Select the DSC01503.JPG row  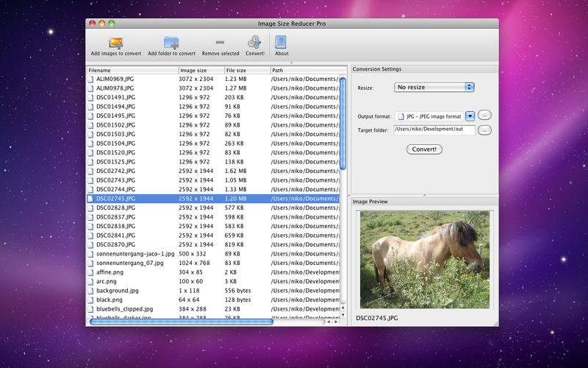[x=213, y=135]
